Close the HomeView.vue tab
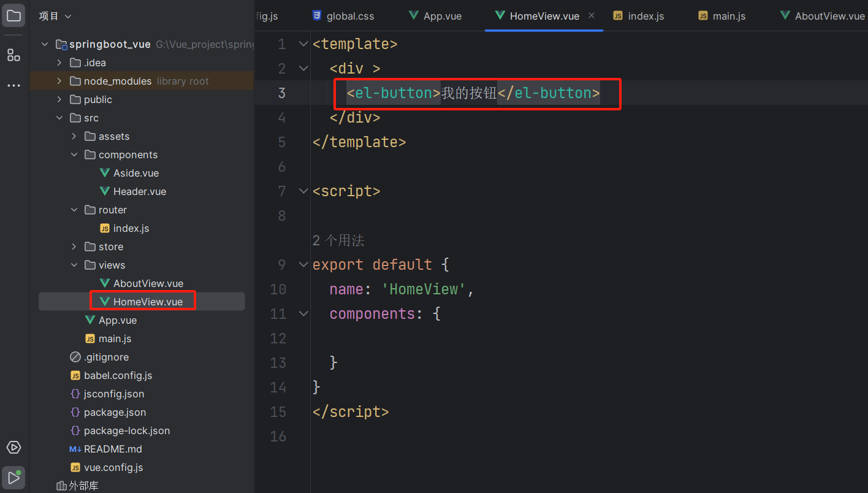This screenshot has height=493, width=868. [x=592, y=15]
